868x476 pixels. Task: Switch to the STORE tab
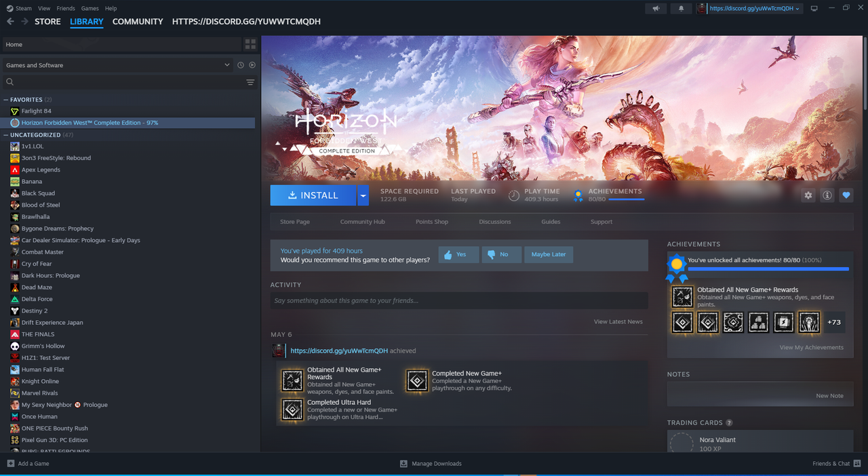47,22
